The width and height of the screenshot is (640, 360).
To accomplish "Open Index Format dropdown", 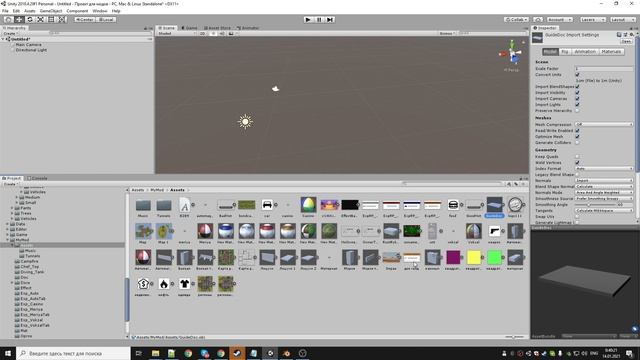I will [604, 168].
